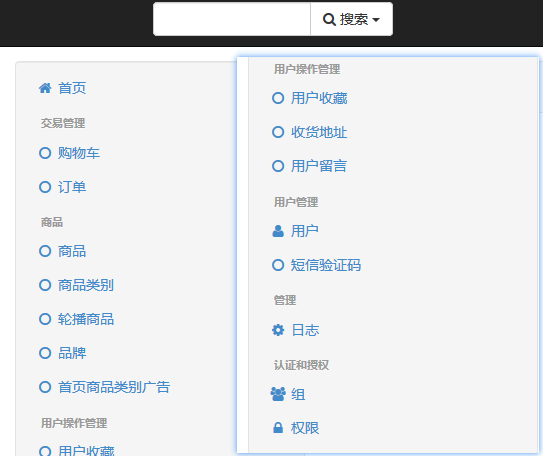Open the 商品 menu link
The height and width of the screenshot is (456, 543).
tap(72, 251)
